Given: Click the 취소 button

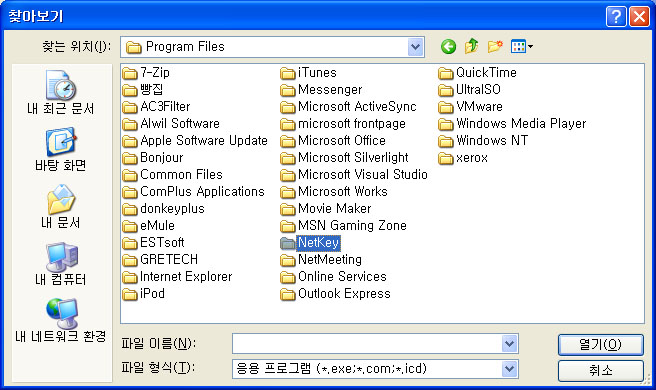Looking at the screenshot, I should pos(600,370).
